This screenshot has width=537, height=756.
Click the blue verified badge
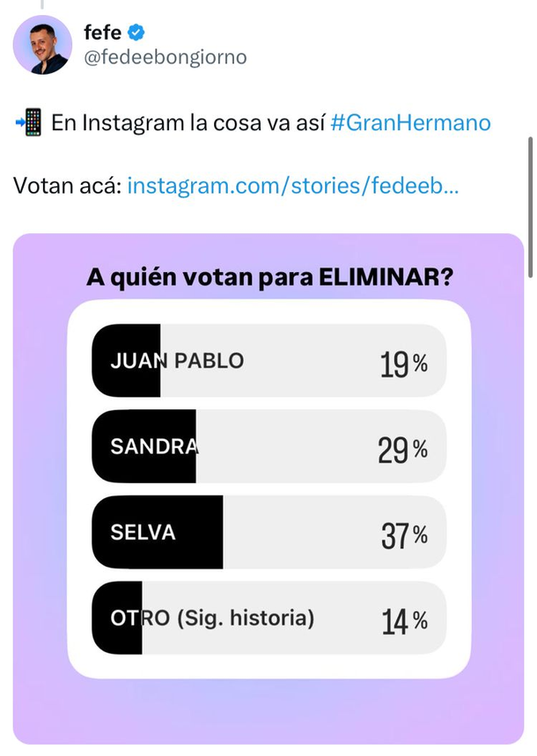pos(136,33)
